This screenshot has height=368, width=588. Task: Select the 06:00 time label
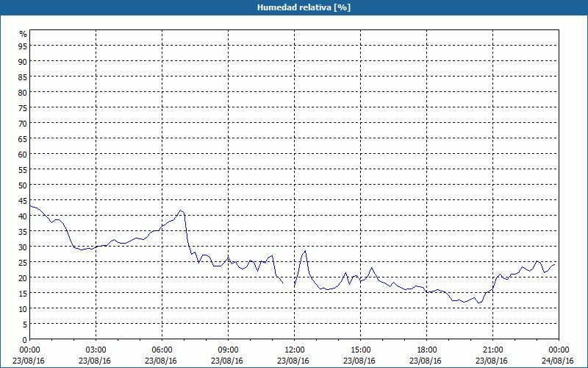[x=162, y=350]
